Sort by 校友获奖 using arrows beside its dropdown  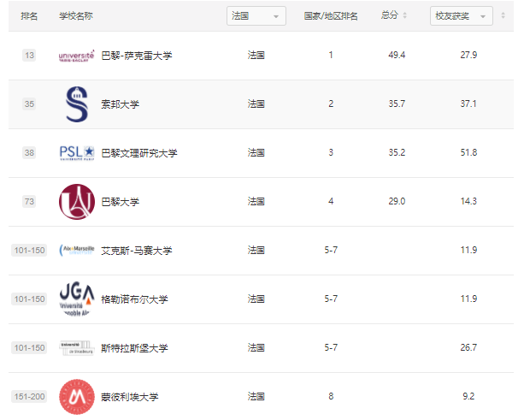503,15
